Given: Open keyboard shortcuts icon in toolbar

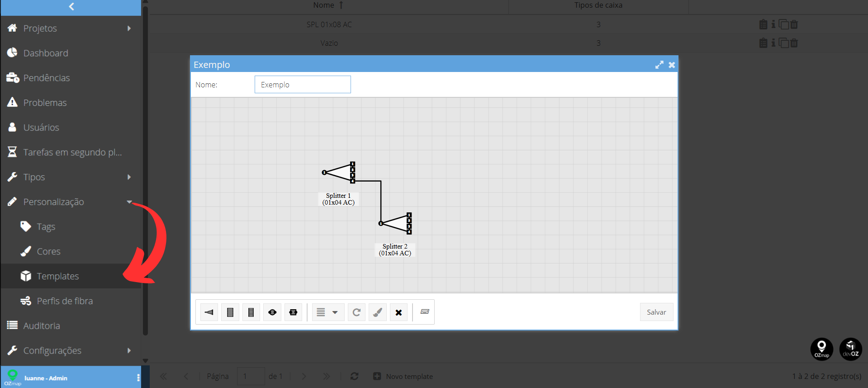Looking at the screenshot, I should point(425,311).
